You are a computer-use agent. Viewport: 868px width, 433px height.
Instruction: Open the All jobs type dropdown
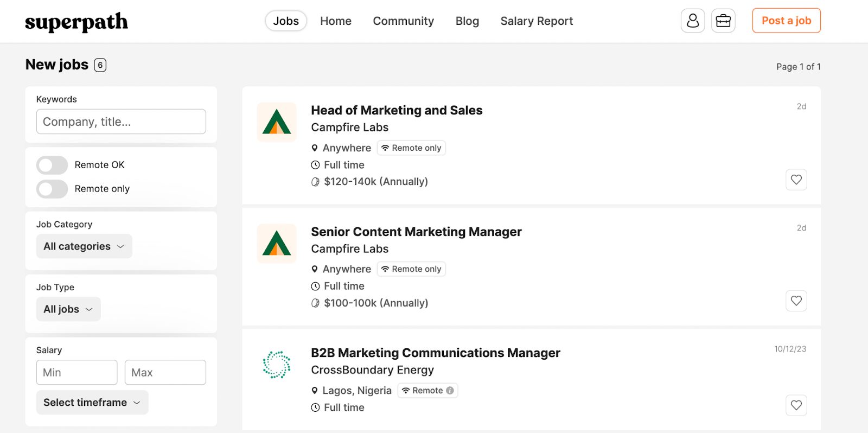pyautogui.click(x=68, y=309)
